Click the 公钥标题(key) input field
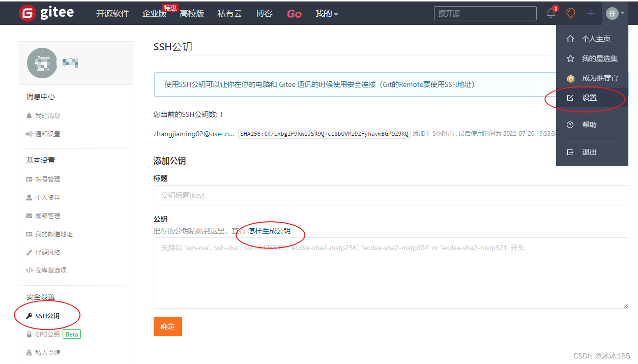Image resolution: width=638 pixels, height=364 pixels. coord(391,195)
